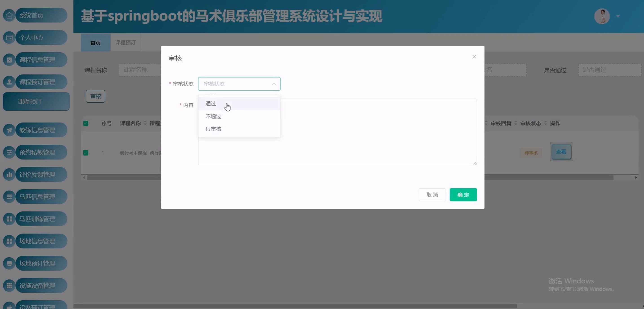Screen dimensions: 644x309
Task: Close the 审核 dialog with X
Action: [x=474, y=57]
